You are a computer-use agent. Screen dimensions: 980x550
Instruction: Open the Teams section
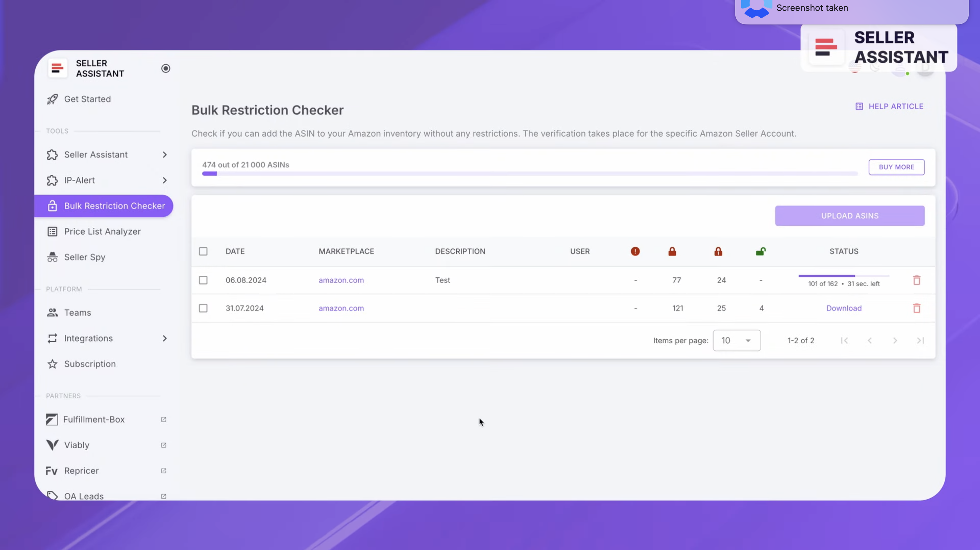coord(78,312)
